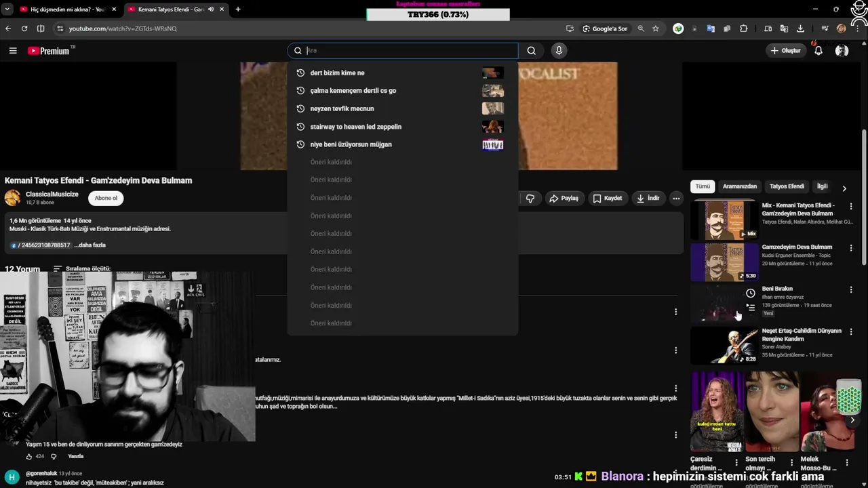
Task: Open the ClassicalMusicize channel name link
Action: click(52, 195)
